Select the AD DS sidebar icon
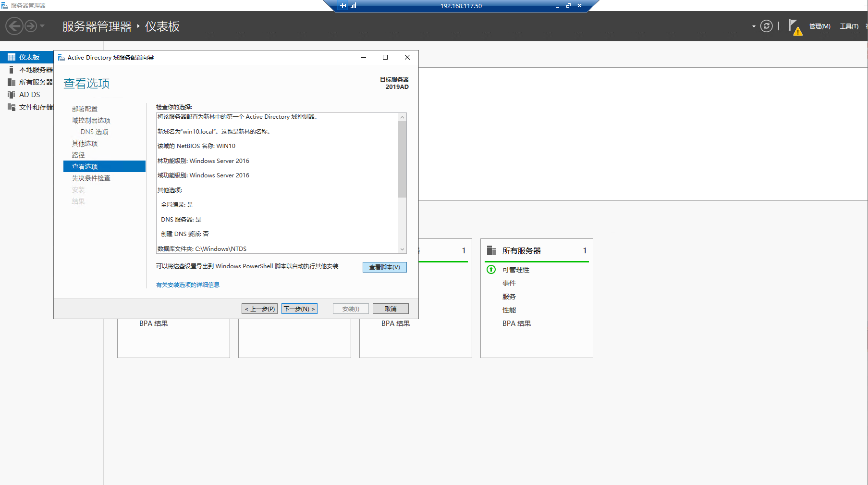 pos(12,95)
